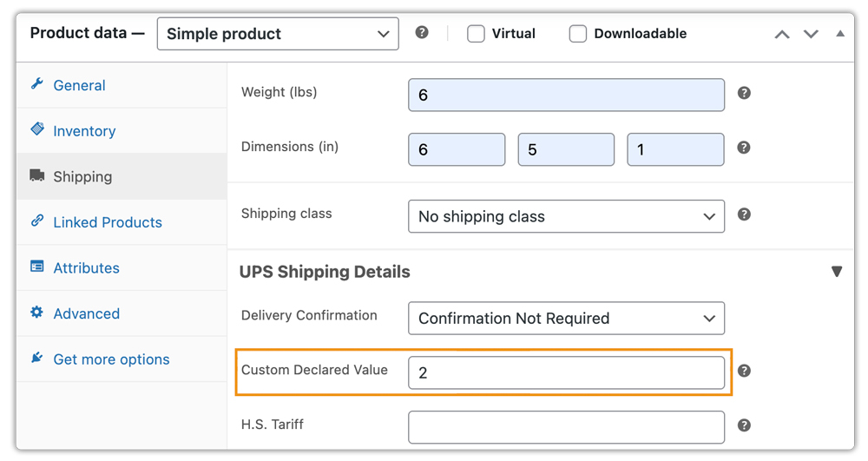The image size is (868, 461).
Task: Click help icon next to product type
Action: point(422,33)
